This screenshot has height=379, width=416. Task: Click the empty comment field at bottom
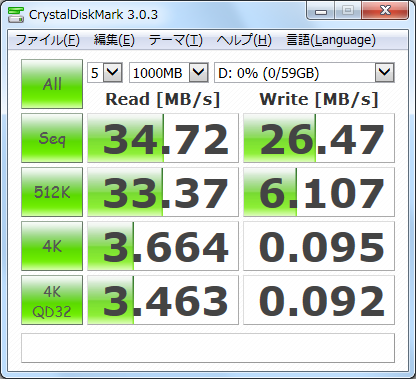click(208, 348)
